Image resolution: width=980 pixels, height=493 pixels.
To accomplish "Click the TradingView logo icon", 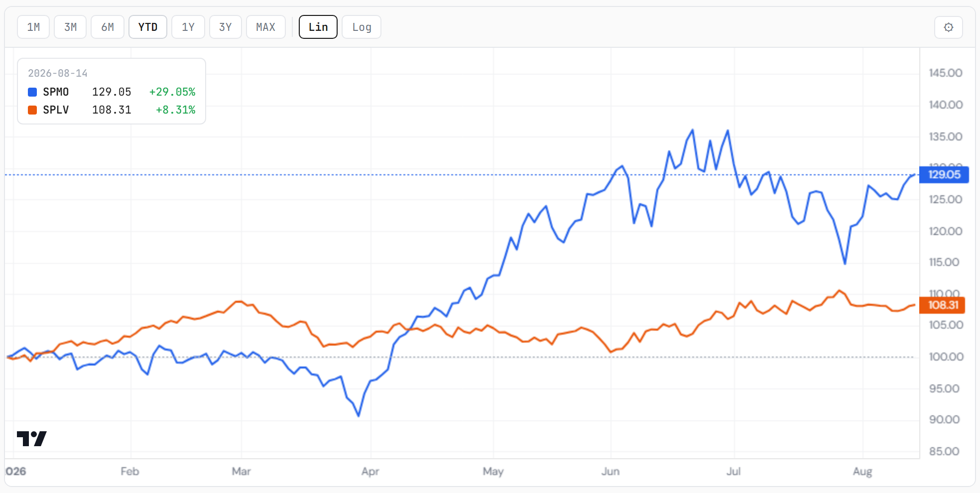I will click(x=31, y=439).
